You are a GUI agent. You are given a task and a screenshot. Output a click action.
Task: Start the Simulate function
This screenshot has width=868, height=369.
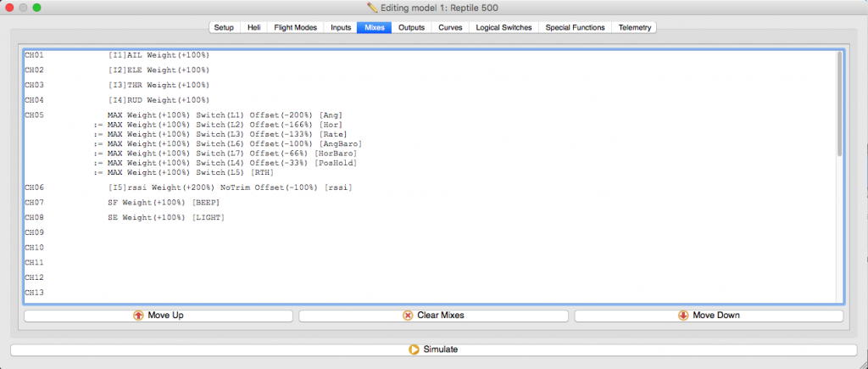click(433, 349)
